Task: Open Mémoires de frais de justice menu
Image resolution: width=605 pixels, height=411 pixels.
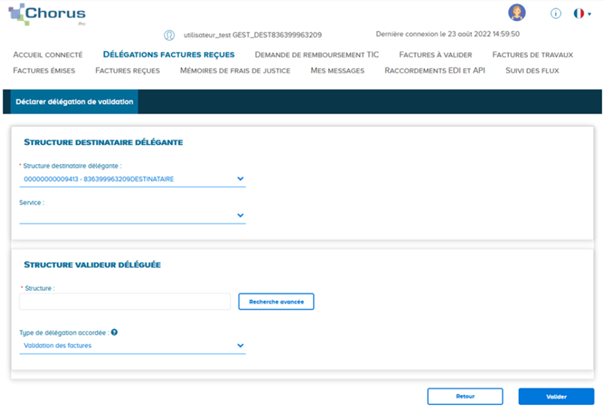Action: 235,71
